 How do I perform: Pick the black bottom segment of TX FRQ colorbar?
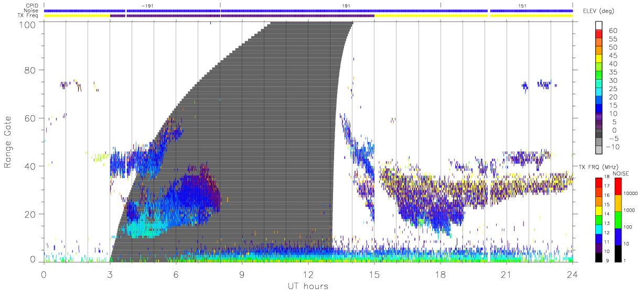[599, 257]
